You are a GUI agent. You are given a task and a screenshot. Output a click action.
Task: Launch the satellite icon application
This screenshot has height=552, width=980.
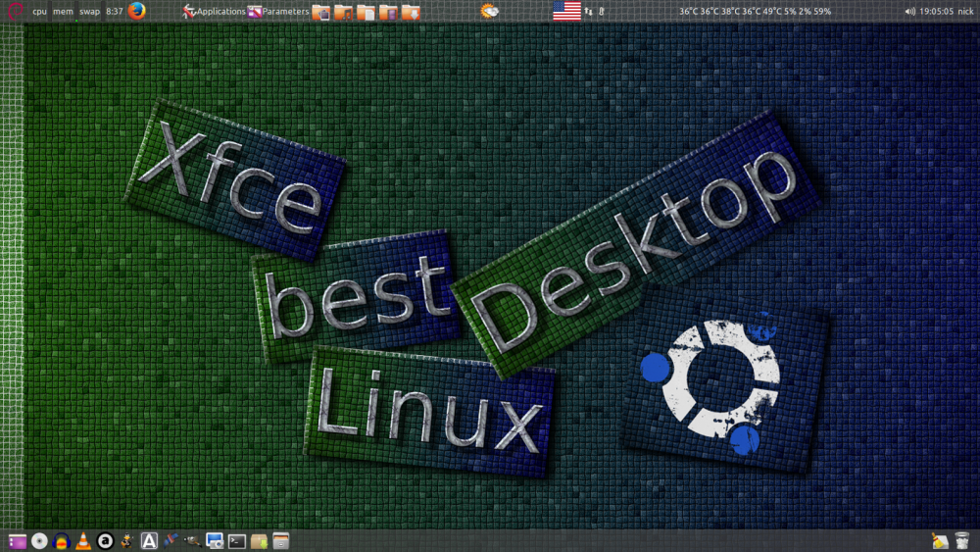171,541
